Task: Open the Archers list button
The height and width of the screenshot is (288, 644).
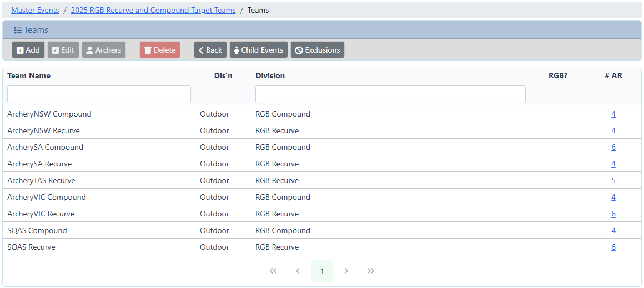Action: tap(103, 50)
